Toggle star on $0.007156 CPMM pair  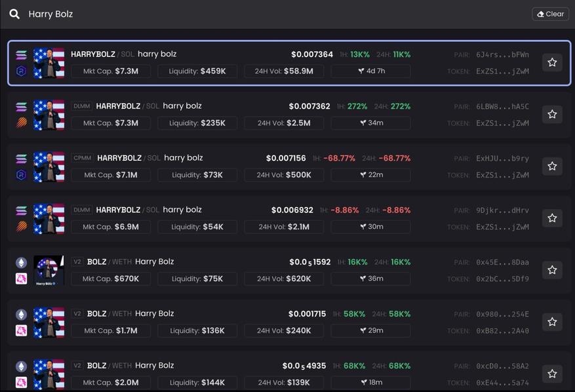(x=552, y=166)
